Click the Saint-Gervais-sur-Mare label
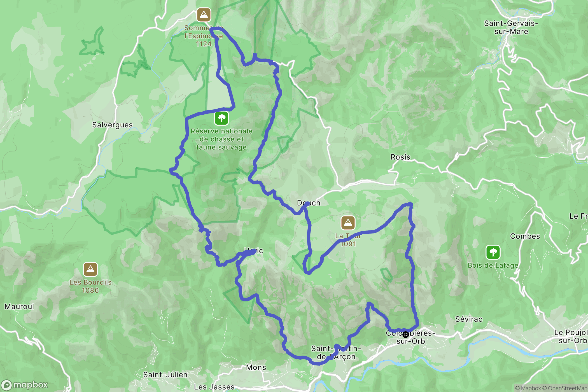This screenshot has width=588, height=392. coord(511,27)
